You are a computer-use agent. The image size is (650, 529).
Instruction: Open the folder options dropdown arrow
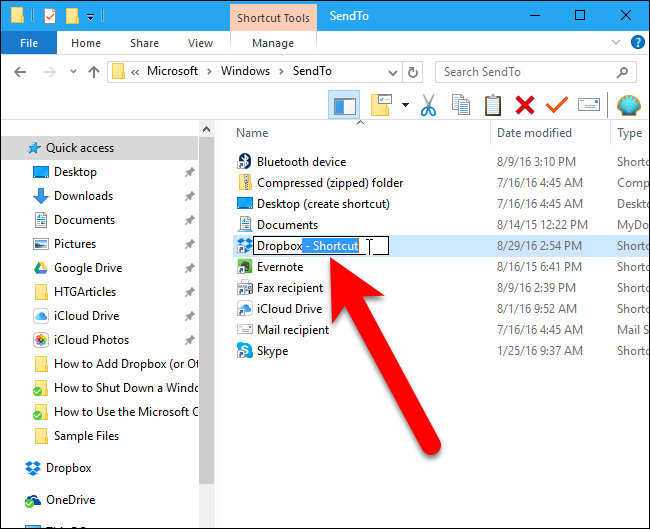pos(405,105)
